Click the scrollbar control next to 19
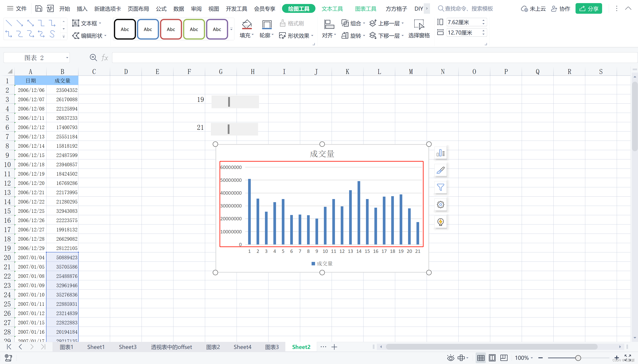The image size is (638, 364). (x=235, y=102)
